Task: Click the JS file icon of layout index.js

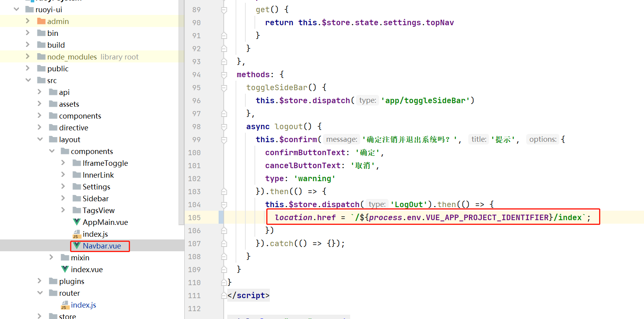Action: (x=77, y=234)
